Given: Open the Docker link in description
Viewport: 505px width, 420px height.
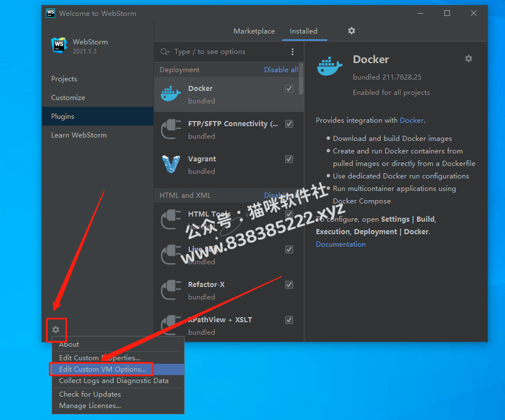Looking at the screenshot, I should click(x=412, y=120).
